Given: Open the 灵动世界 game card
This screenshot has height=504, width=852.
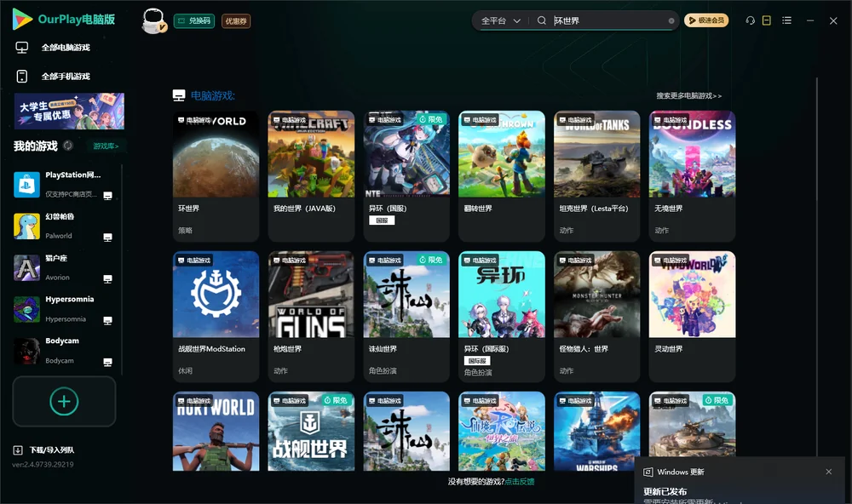Looking at the screenshot, I should (692, 317).
